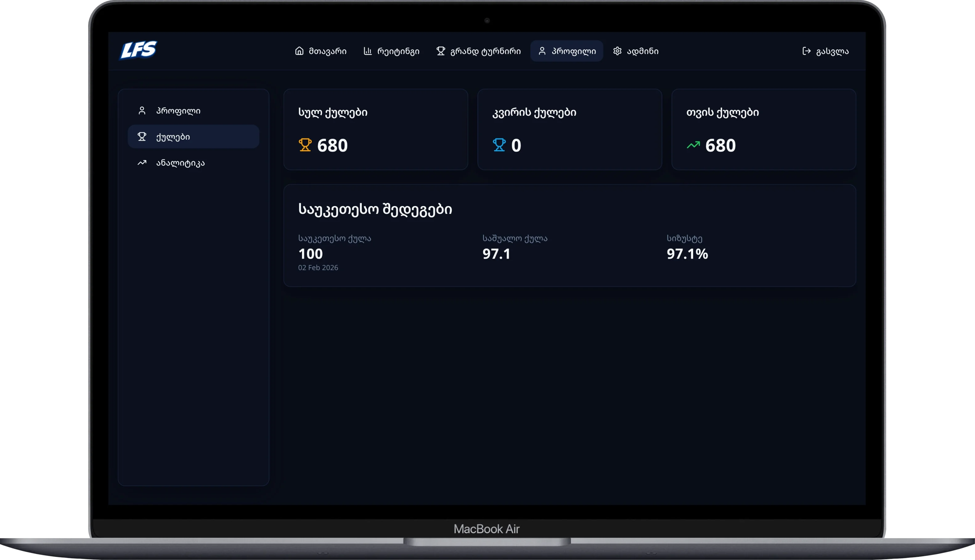This screenshot has width=975, height=560.
Task: Open the მთავარი navigation item
Action: pyautogui.click(x=321, y=51)
